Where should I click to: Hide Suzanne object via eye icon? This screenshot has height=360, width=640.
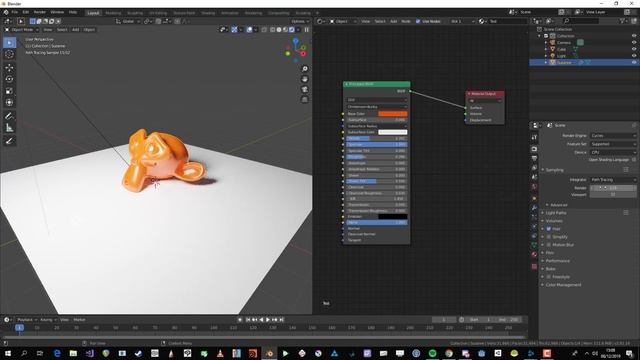click(x=634, y=62)
